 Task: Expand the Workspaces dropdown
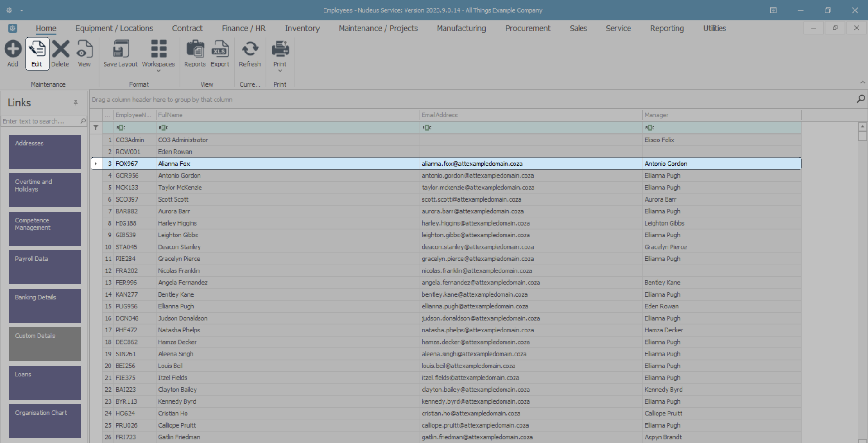point(158,71)
